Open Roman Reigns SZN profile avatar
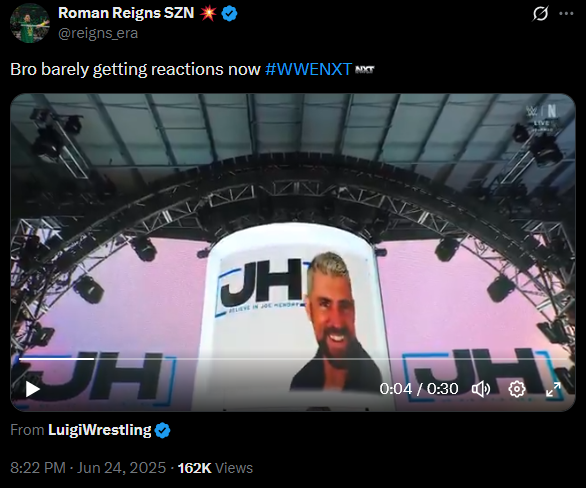The height and width of the screenshot is (488, 586). 30,23
